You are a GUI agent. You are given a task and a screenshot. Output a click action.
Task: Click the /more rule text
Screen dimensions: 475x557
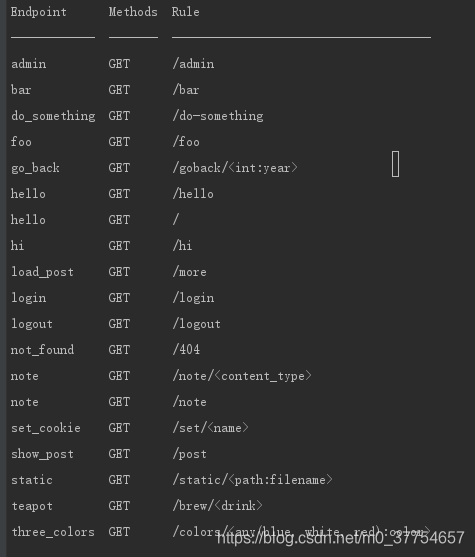click(189, 272)
